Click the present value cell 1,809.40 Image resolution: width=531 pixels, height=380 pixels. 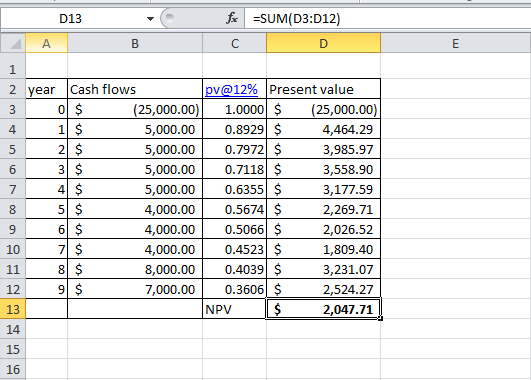pyautogui.click(x=323, y=249)
